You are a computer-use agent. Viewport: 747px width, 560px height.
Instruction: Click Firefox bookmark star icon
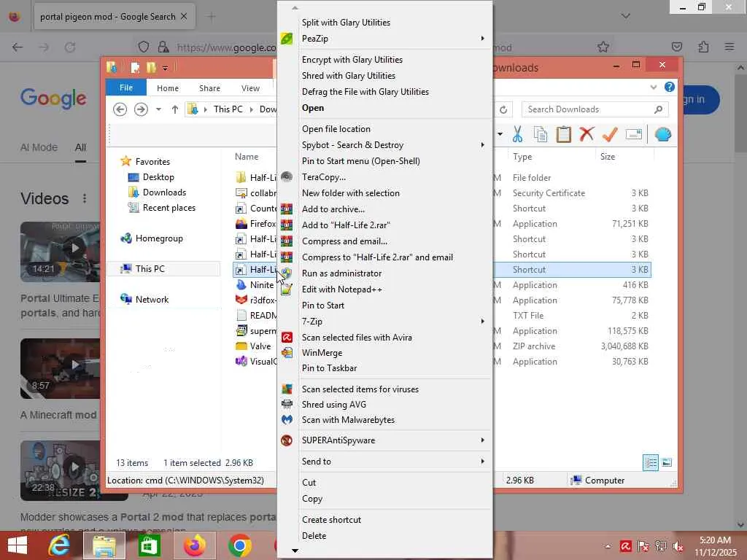point(603,47)
